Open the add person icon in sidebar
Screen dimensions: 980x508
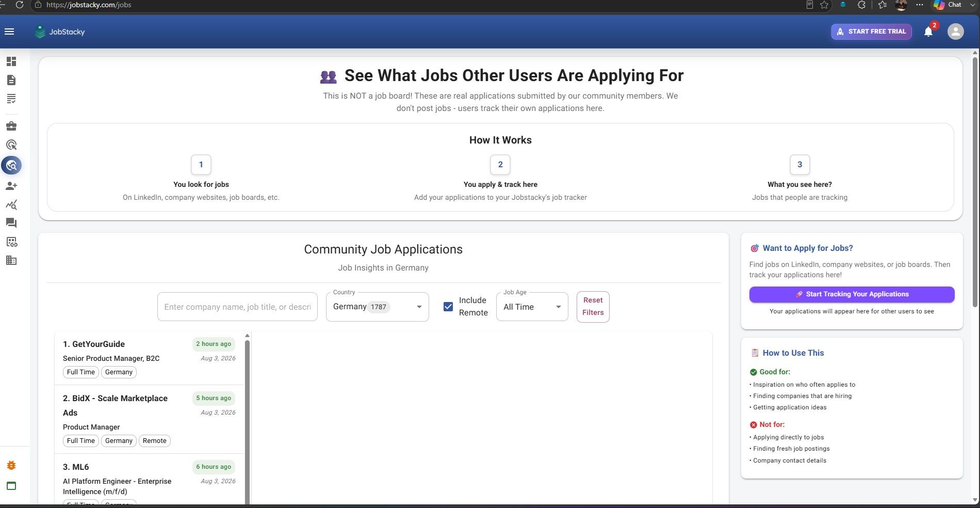[x=11, y=186]
